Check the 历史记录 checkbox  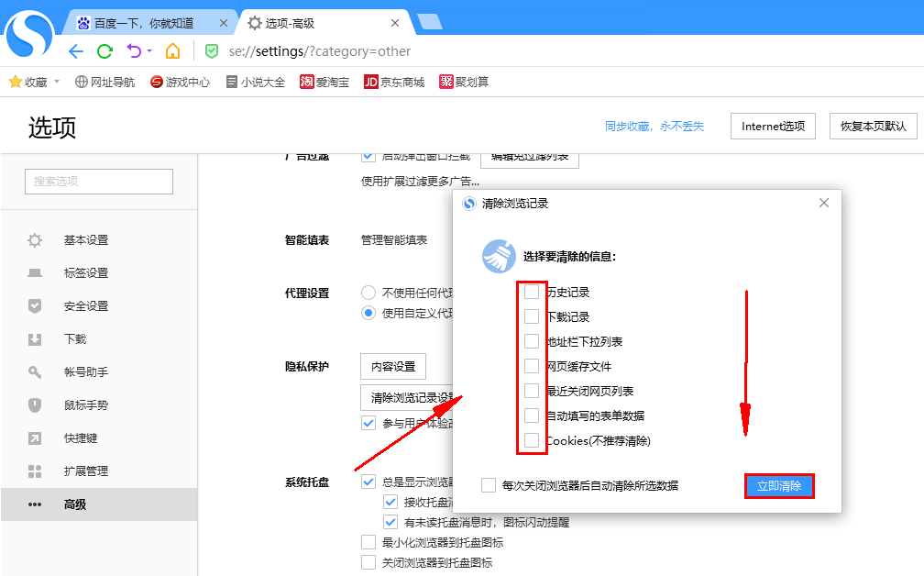click(x=533, y=291)
